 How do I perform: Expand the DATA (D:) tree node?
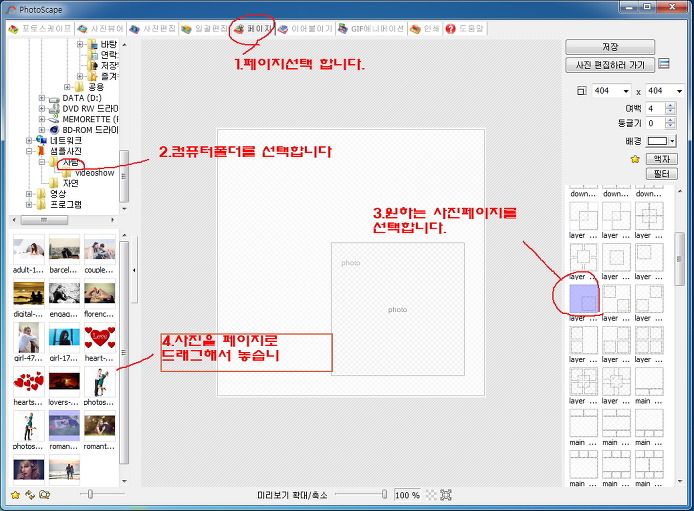[x=42, y=98]
